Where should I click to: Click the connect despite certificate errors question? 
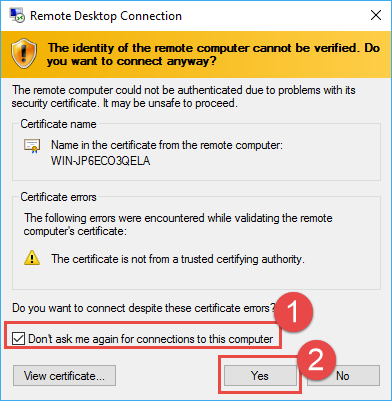point(144,308)
